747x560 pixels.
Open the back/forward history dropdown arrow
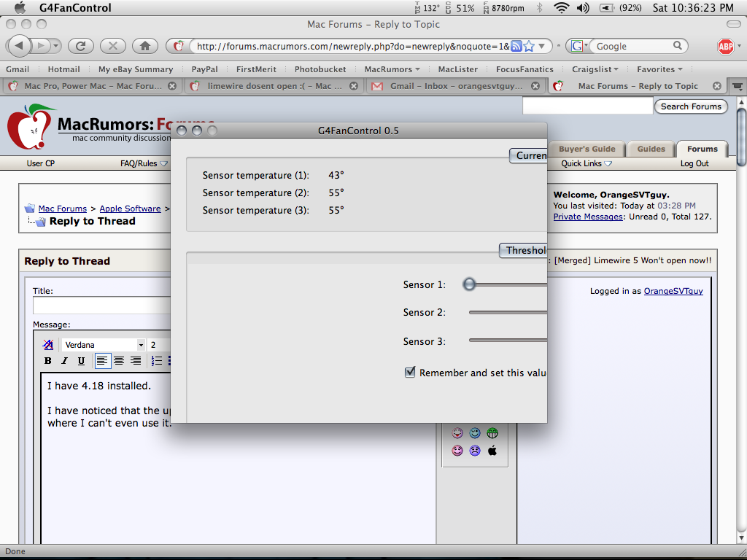[56, 46]
